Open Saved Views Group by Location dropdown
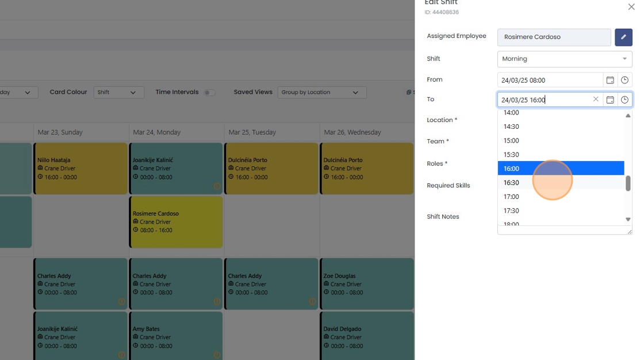644x360 pixels. click(x=321, y=93)
